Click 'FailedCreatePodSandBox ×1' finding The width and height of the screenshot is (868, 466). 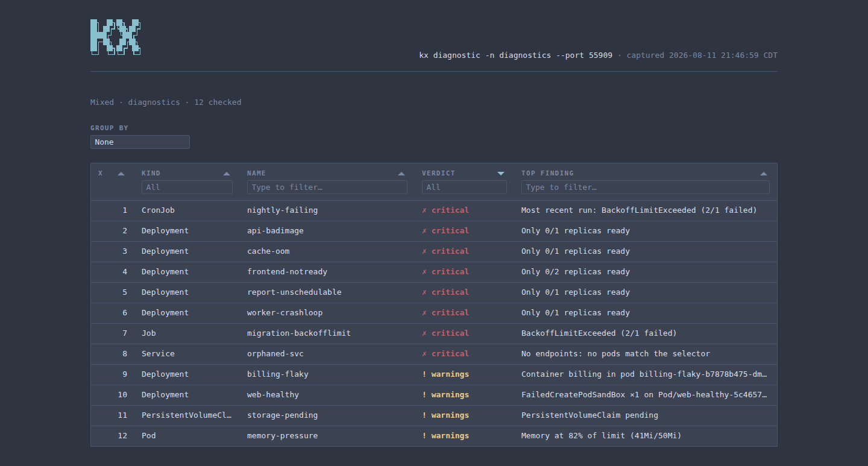click(x=644, y=395)
